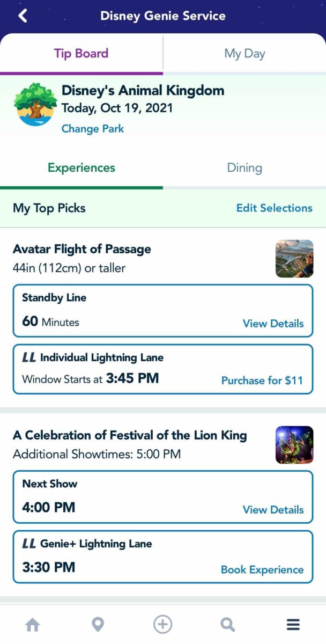Click Purchase for $11 Lightning Lane
Image resolution: width=326 pixels, height=644 pixels.
[262, 380]
